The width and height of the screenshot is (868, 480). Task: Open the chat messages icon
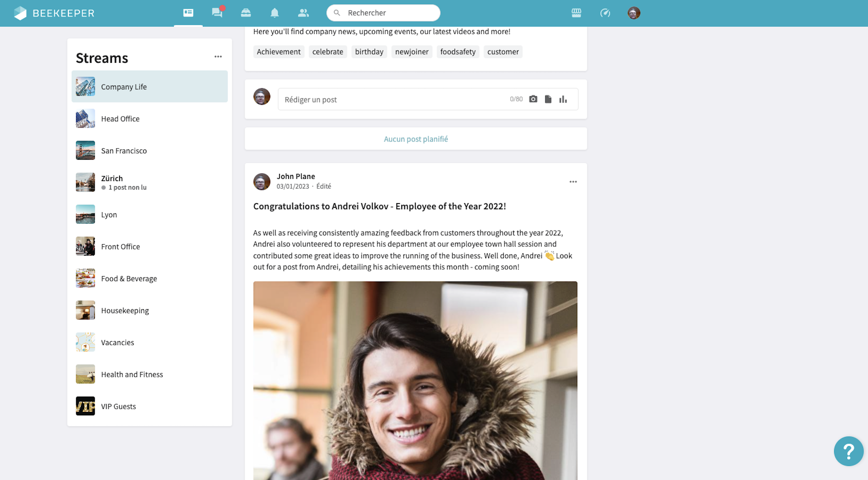click(217, 13)
